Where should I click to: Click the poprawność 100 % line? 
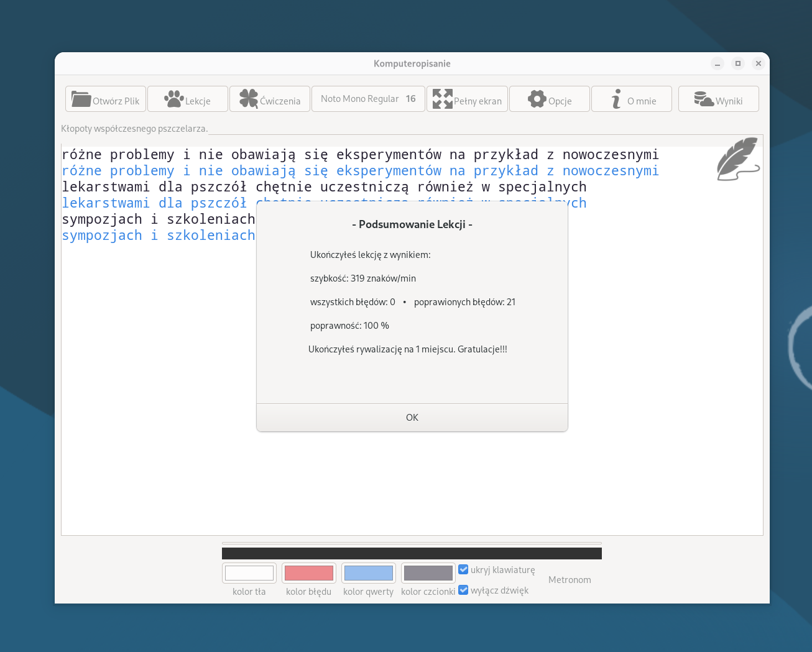click(349, 326)
